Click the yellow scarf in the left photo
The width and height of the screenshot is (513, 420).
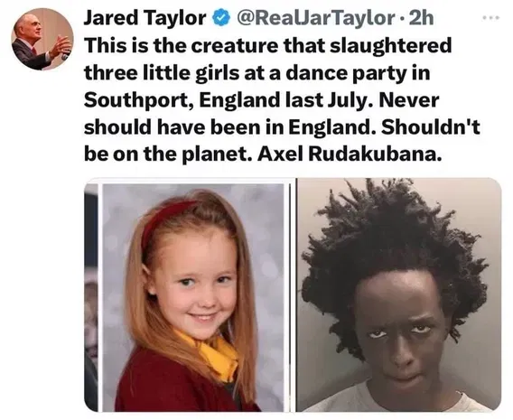211,354
